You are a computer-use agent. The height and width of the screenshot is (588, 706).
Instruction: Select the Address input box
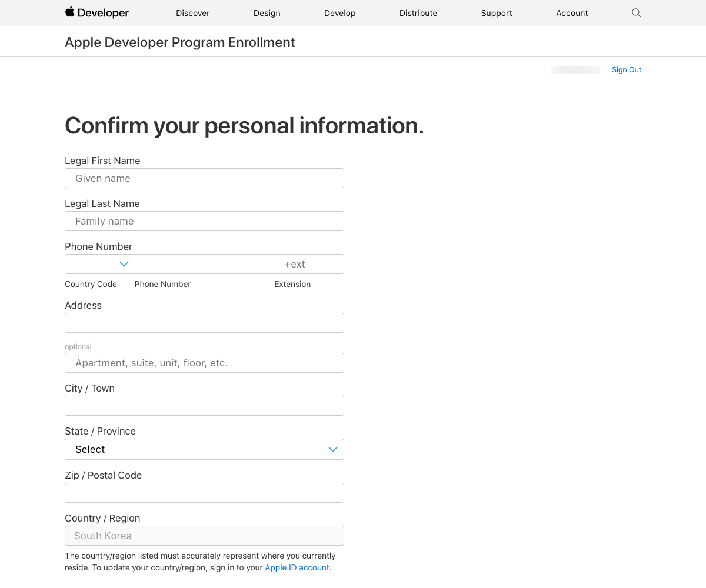click(204, 323)
